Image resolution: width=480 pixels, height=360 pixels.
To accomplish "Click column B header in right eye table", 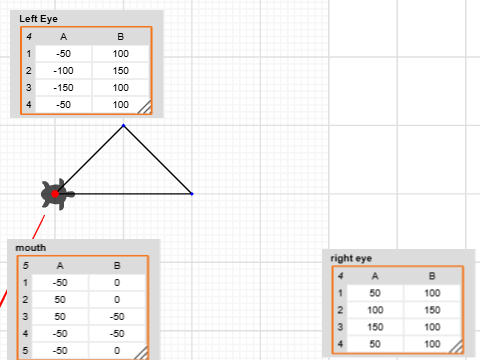I will [x=432, y=276].
